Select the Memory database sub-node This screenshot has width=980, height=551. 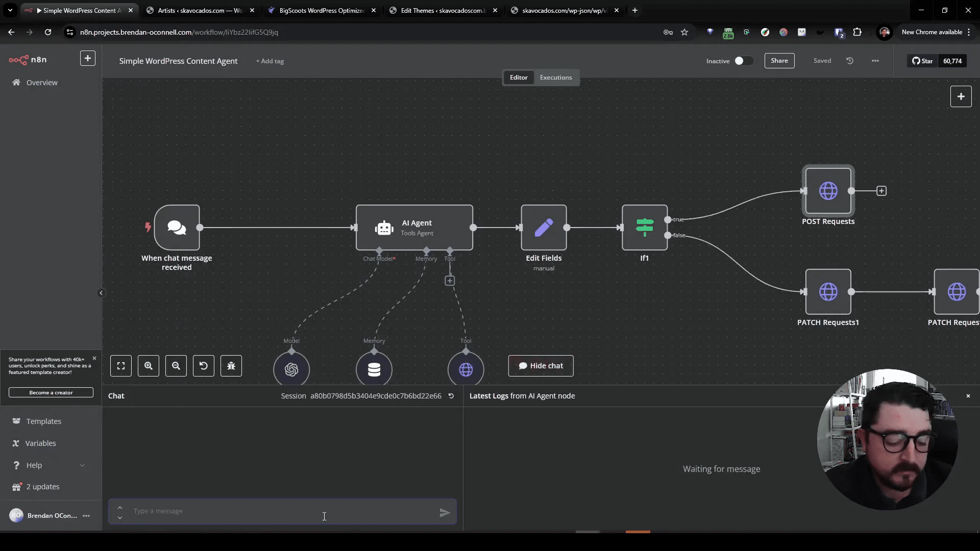click(374, 369)
